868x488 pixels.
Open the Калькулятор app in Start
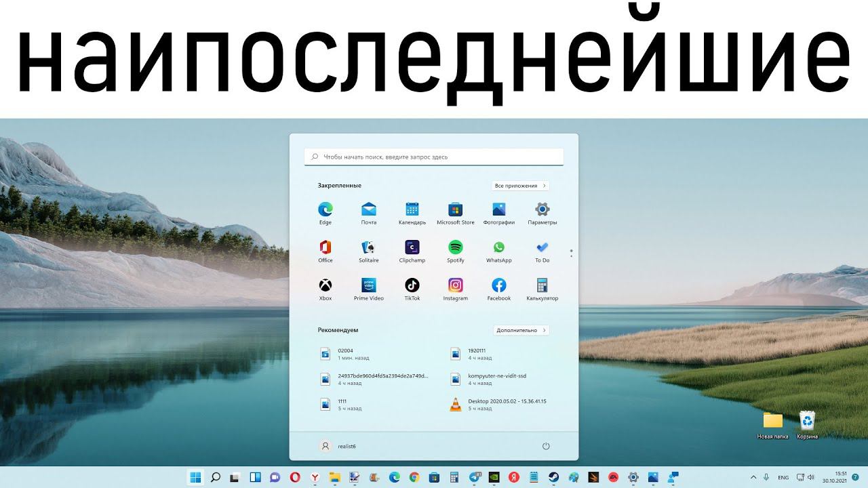click(542, 289)
